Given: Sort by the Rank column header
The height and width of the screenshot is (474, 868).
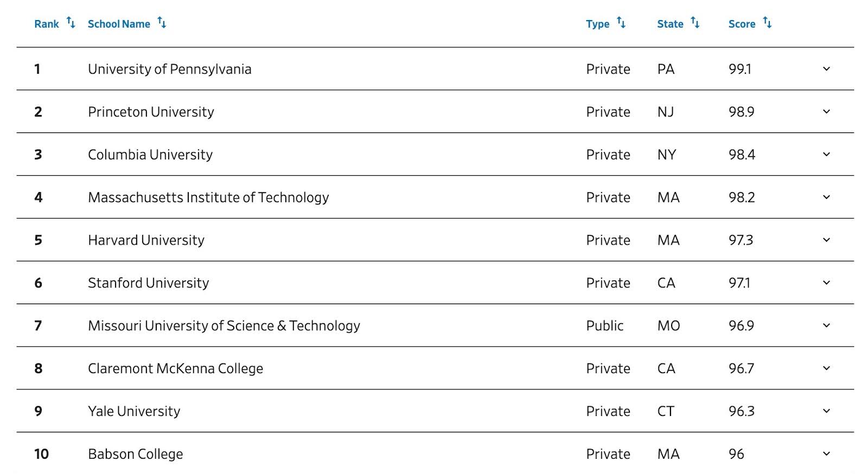Looking at the screenshot, I should (x=47, y=24).
